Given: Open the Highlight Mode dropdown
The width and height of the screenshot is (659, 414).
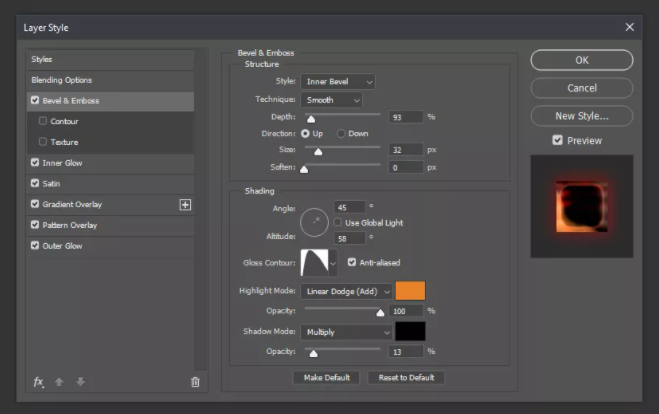Looking at the screenshot, I should [x=347, y=291].
